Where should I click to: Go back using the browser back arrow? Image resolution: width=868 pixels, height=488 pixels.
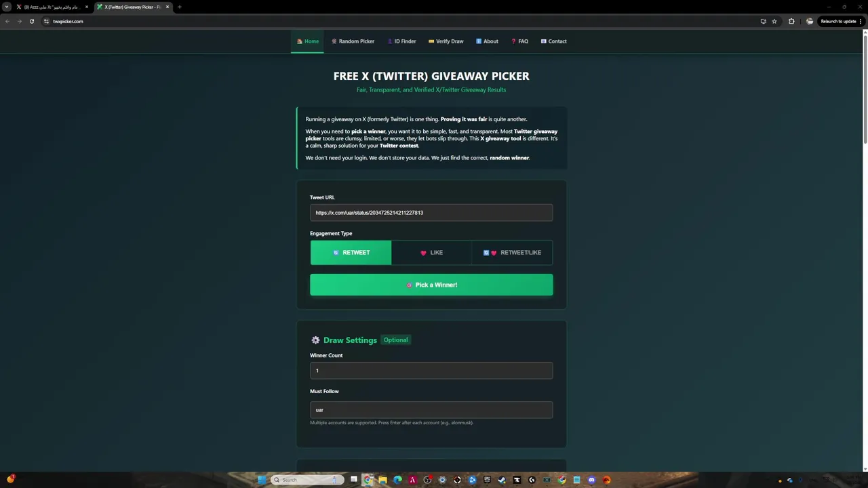[7, 21]
